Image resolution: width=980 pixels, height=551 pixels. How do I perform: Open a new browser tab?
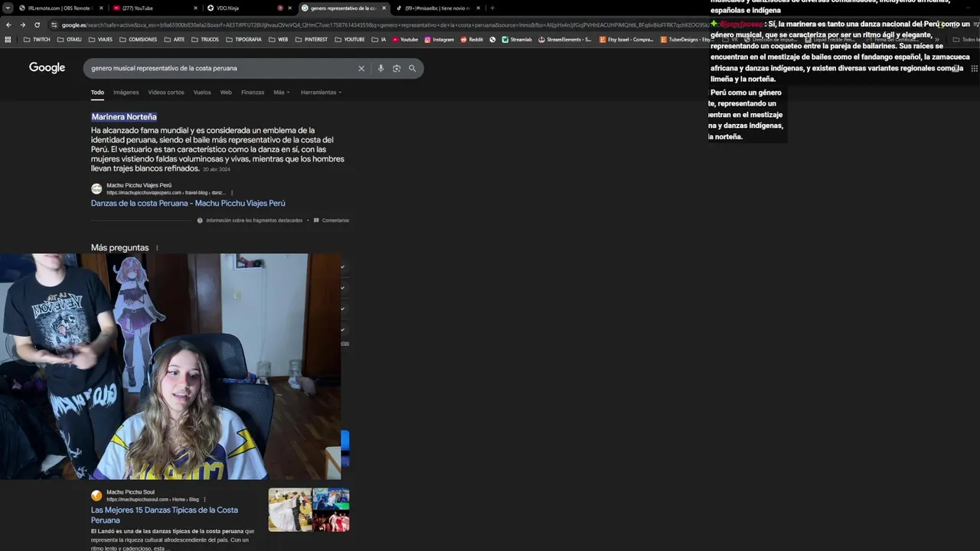click(492, 8)
